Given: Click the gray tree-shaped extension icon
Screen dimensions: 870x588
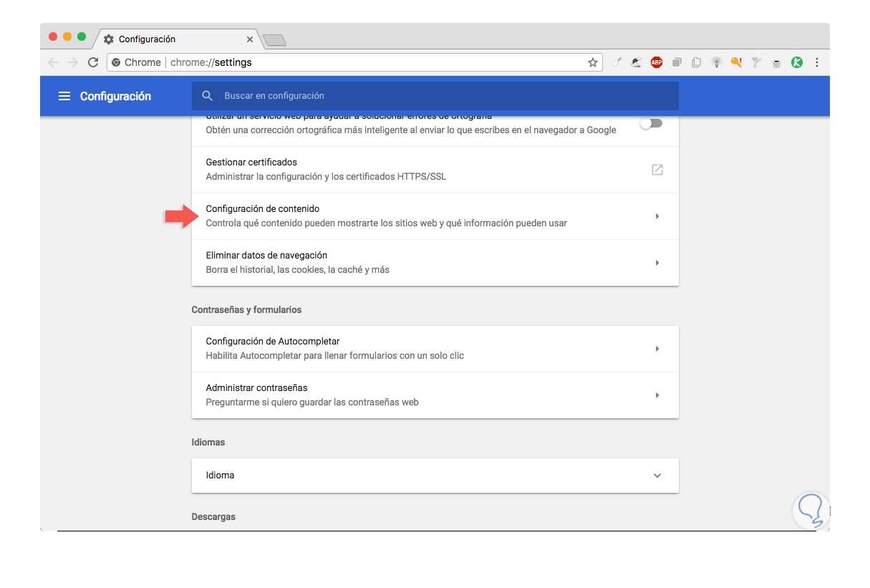Looking at the screenshot, I should pos(756,62).
